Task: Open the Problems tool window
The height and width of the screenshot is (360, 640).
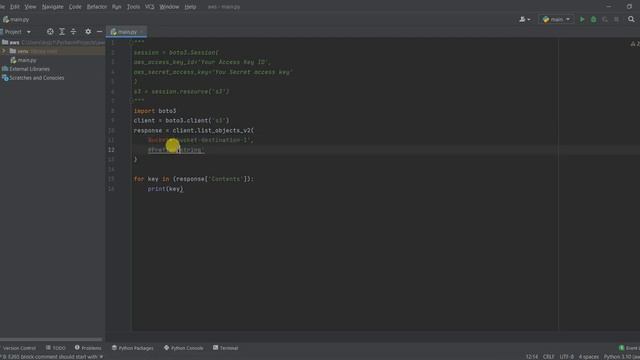Action: click(x=88, y=348)
